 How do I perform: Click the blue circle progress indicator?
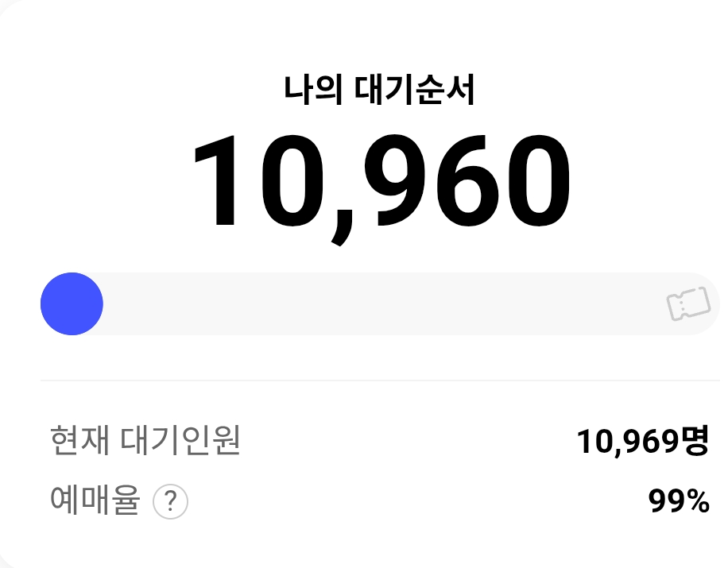(72, 304)
